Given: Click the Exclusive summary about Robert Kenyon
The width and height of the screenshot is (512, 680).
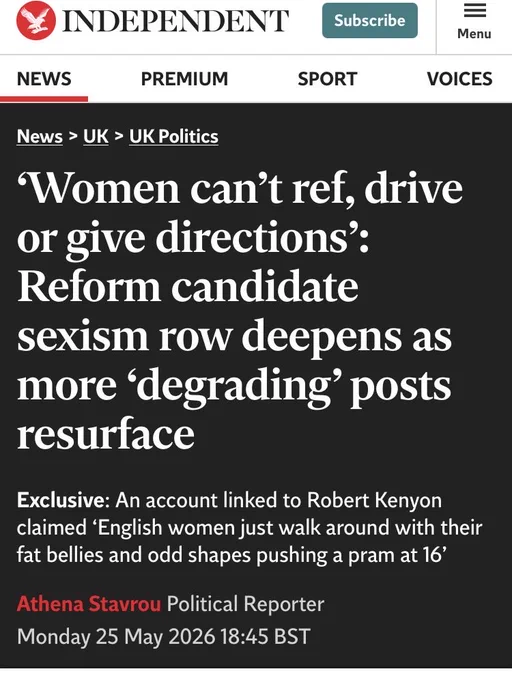Looking at the screenshot, I should point(249,527).
